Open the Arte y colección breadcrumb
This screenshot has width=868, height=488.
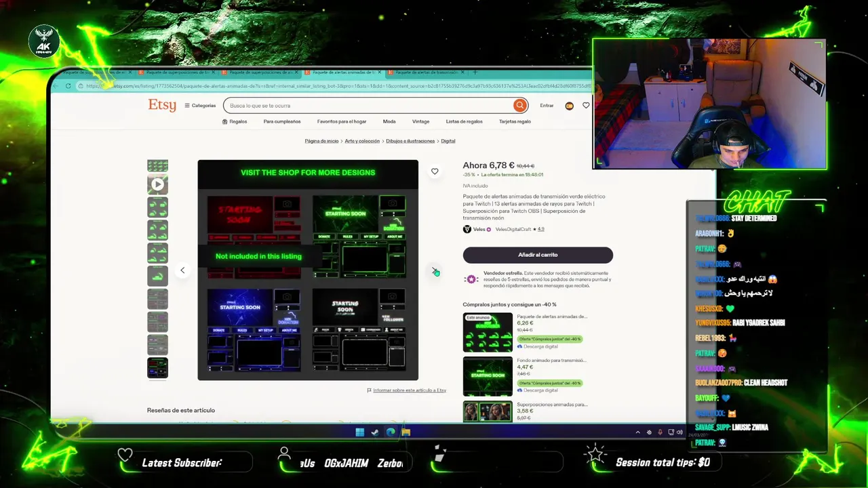click(x=362, y=141)
